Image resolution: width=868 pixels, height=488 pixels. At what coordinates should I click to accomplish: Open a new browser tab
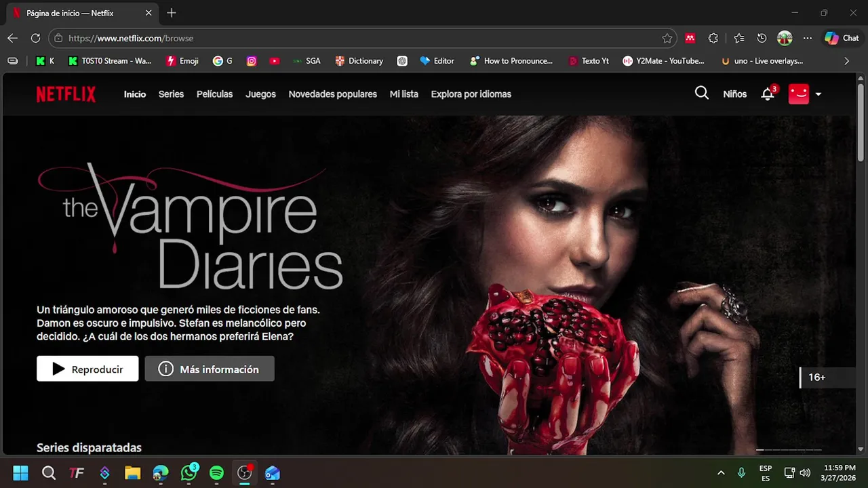point(172,13)
